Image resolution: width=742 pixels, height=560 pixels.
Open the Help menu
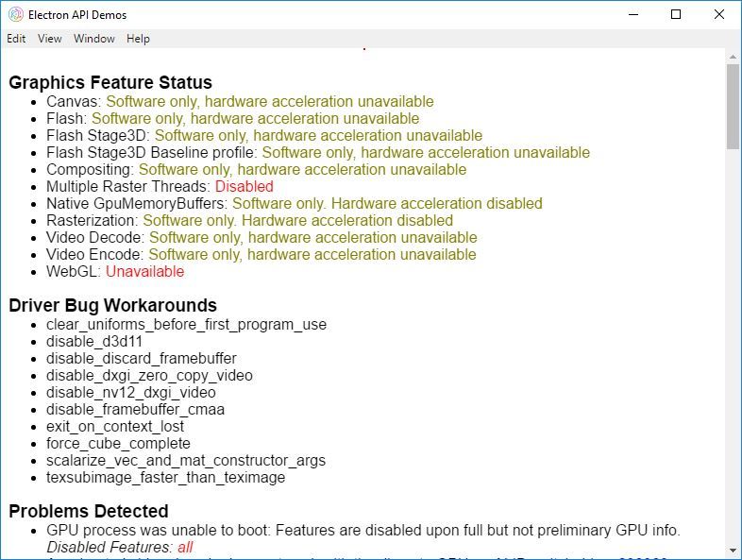coord(138,39)
